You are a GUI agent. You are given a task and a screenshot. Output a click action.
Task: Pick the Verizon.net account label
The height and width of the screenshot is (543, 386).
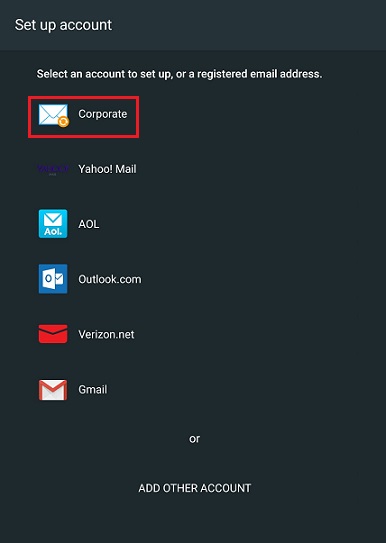(x=106, y=334)
